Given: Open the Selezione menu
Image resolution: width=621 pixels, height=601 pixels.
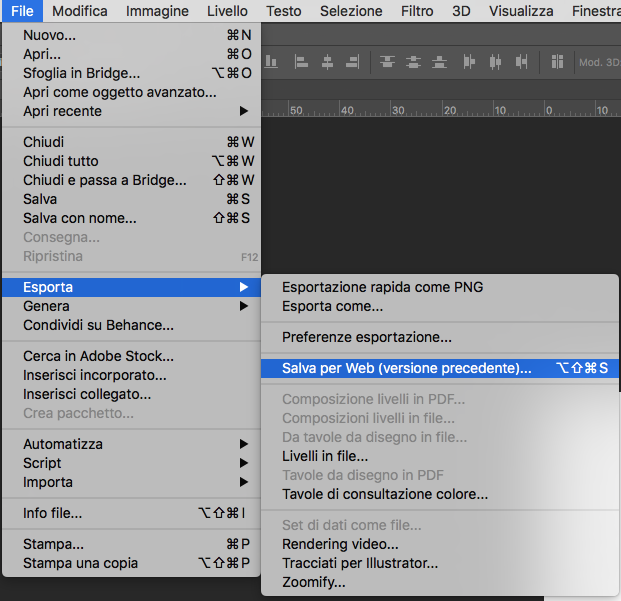Looking at the screenshot, I should point(351,11).
